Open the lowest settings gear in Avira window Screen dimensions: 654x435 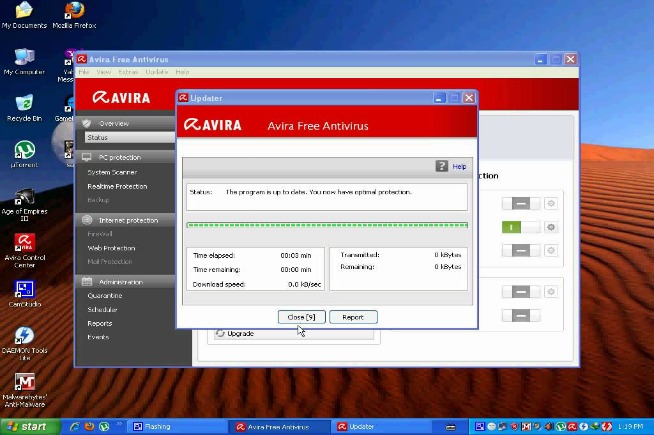(551, 292)
